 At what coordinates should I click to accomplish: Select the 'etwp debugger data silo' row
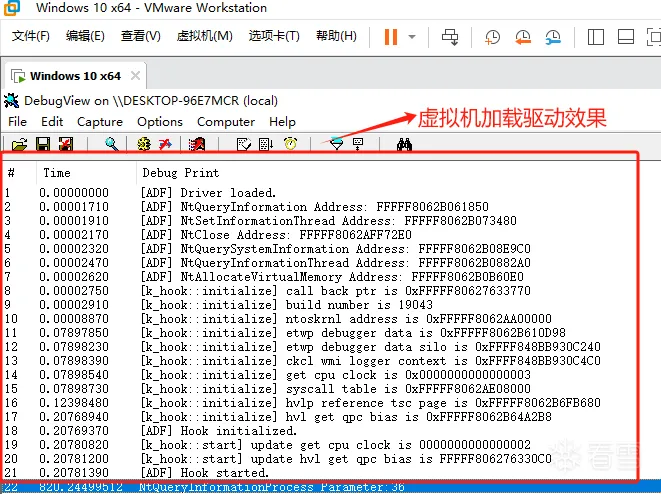[320, 346]
